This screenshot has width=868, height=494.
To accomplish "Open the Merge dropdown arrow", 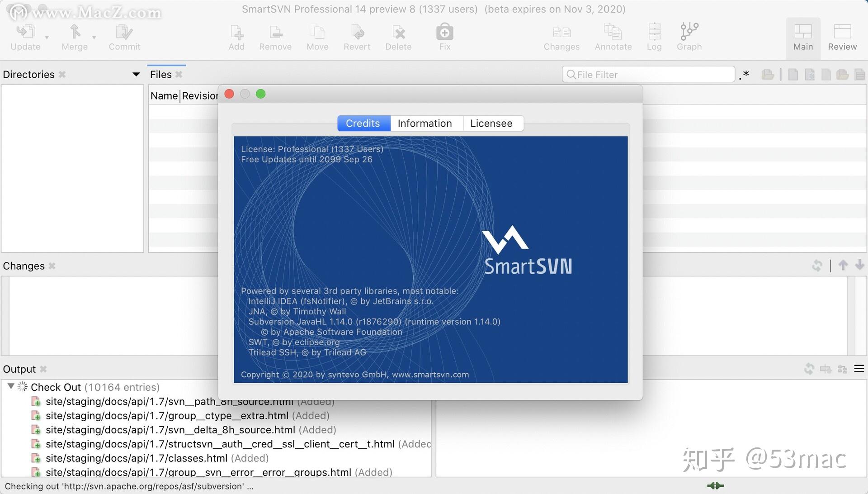I will pos(94,38).
